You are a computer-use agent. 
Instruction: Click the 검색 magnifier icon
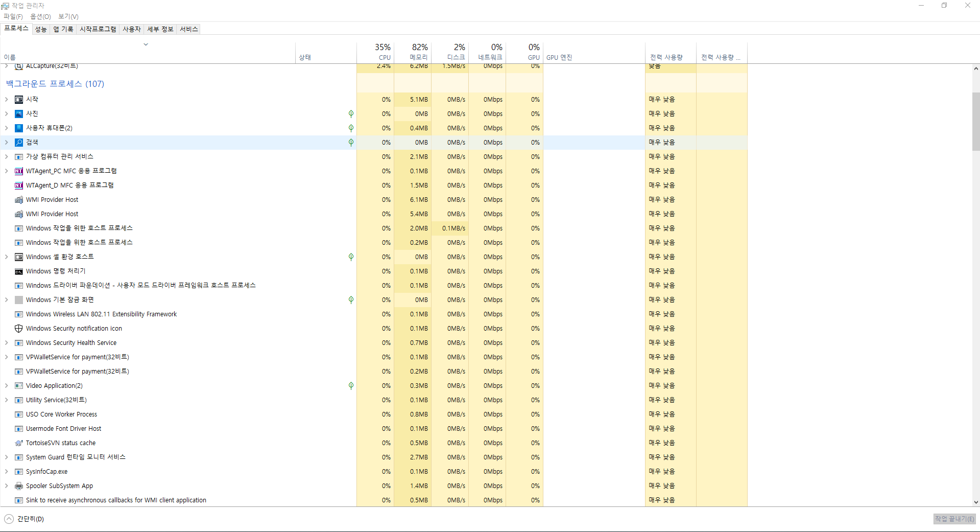(19, 143)
